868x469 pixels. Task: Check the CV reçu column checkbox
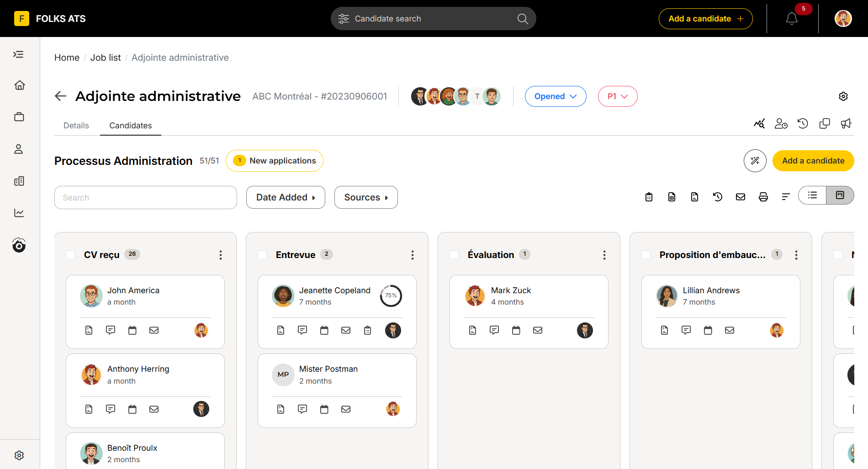70,255
